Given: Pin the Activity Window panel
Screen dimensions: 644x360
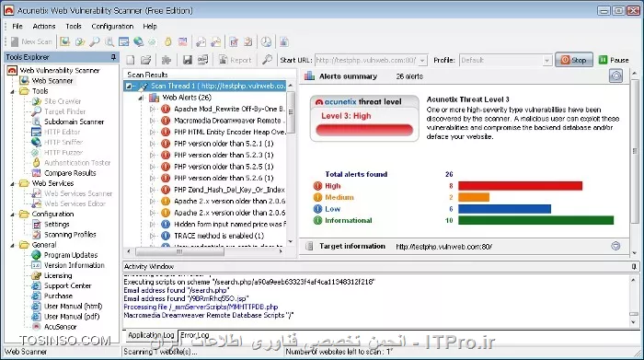Looking at the screenshot, I should [634, 267].
